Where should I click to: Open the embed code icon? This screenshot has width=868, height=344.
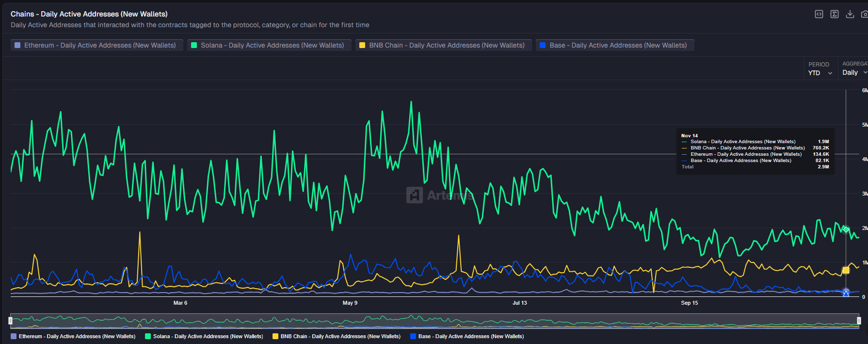click(819, 14)
